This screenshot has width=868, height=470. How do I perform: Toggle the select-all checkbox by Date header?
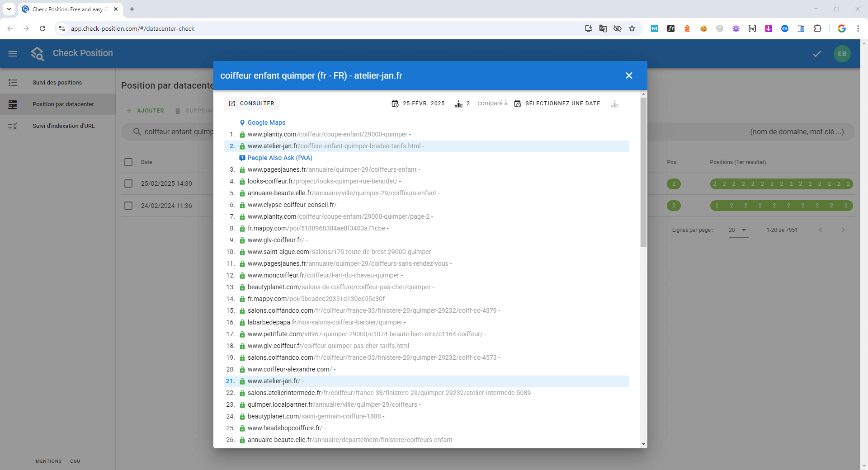[x=128, y=162]
